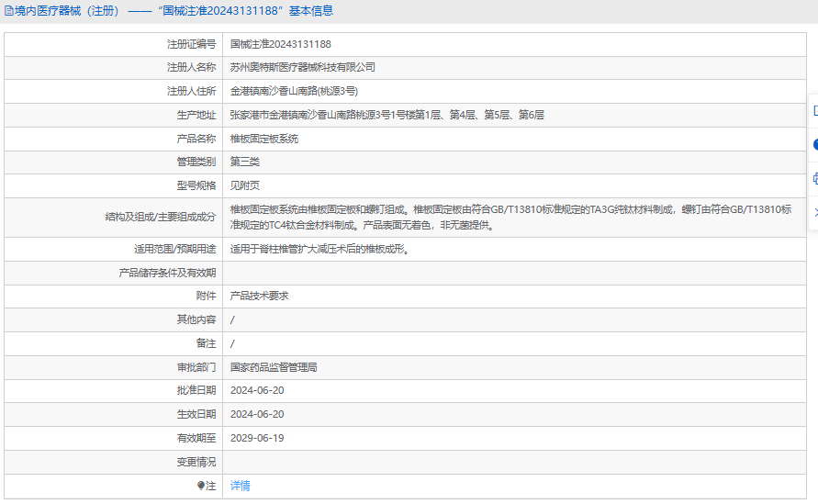Viewport: 818px width, 504px height.
Task: Click the 产品储存条件及有效期 row label
Action: pos(167,273)
